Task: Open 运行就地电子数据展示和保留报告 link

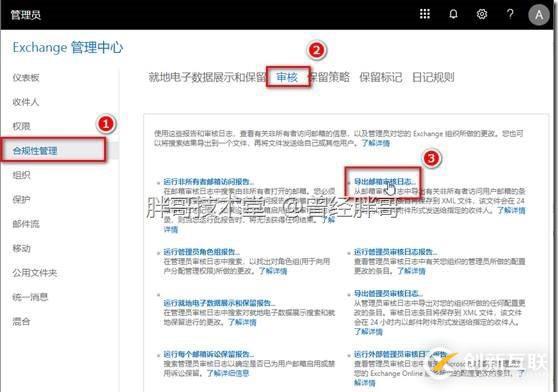Action: click(x=219, y=303)
